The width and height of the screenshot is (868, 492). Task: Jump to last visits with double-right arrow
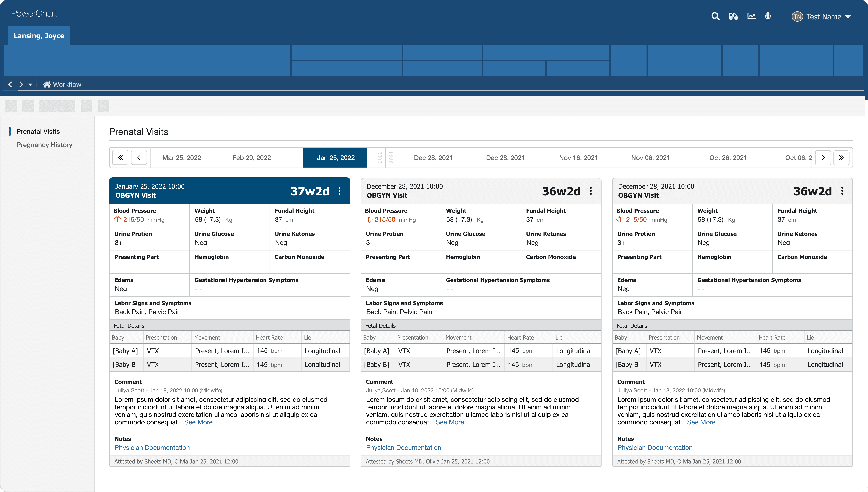click(841, 158)
